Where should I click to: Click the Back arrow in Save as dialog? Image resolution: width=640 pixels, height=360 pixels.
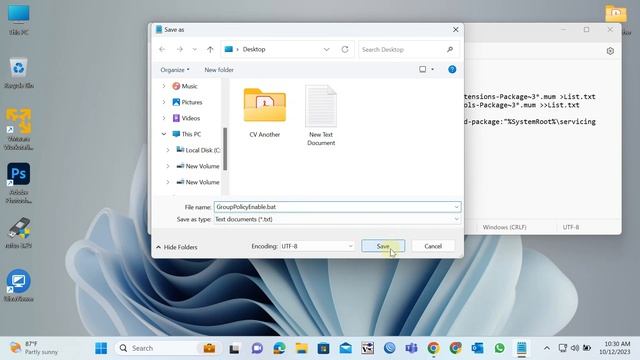[162, 49]
